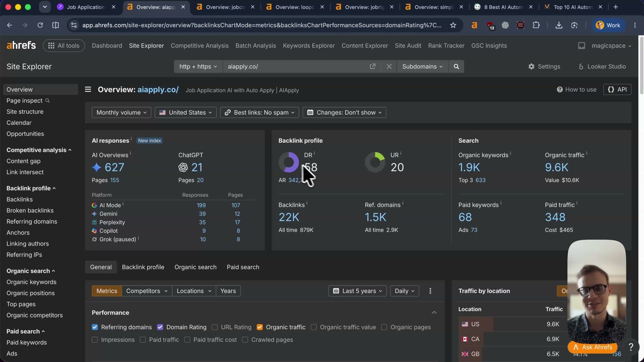Enable the Paid traffic checkbox
This screenshot has height=362, width=644.
point(142,340)
